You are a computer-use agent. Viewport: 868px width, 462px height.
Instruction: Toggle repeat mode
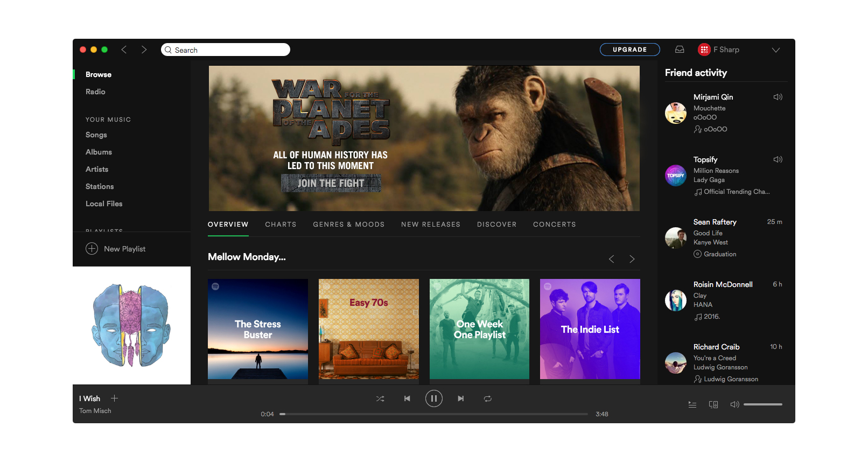coord(487,398)
